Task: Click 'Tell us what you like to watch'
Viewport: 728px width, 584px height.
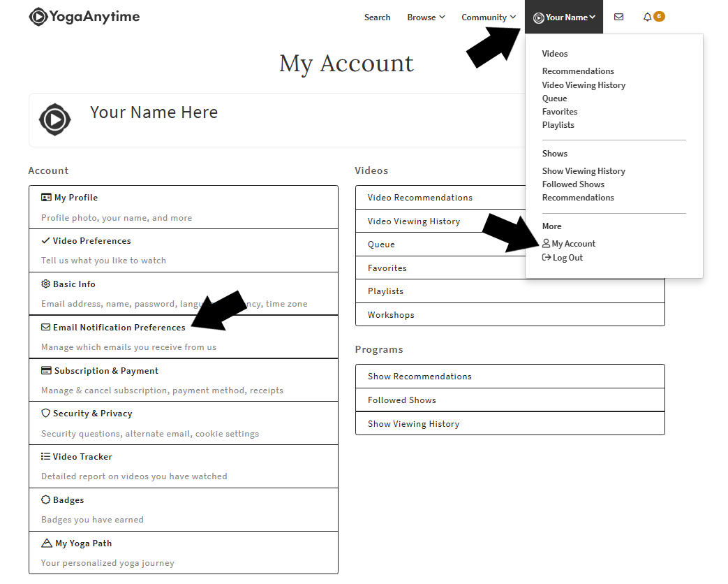Action: [103, 261]
